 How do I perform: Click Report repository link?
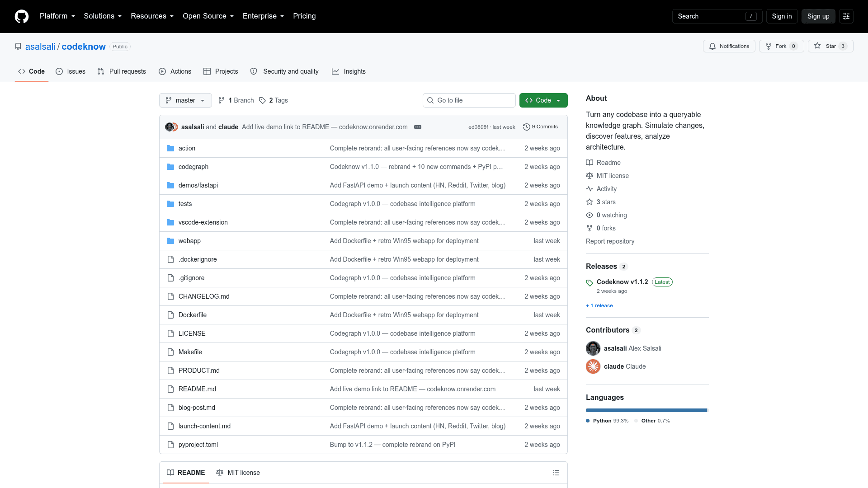pos(610,241)
